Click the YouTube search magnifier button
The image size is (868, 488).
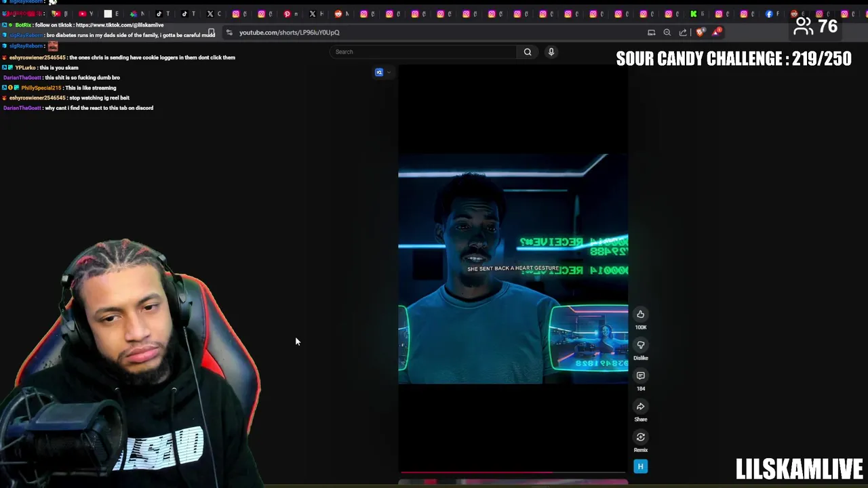click(528, 52)
